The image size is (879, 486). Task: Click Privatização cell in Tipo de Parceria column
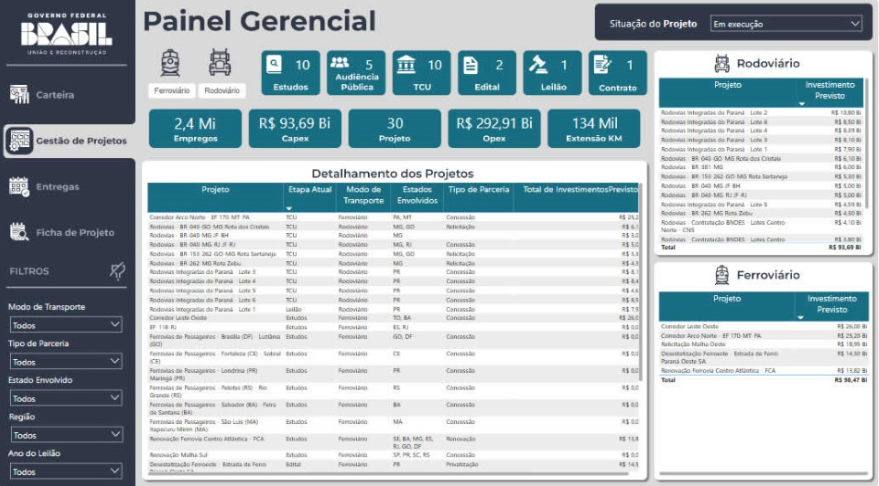(x=462, y=465)
